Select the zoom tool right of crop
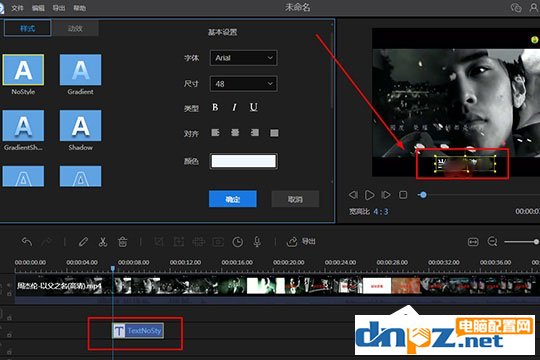This screenshot has height=360, width=540. point(179,242)
